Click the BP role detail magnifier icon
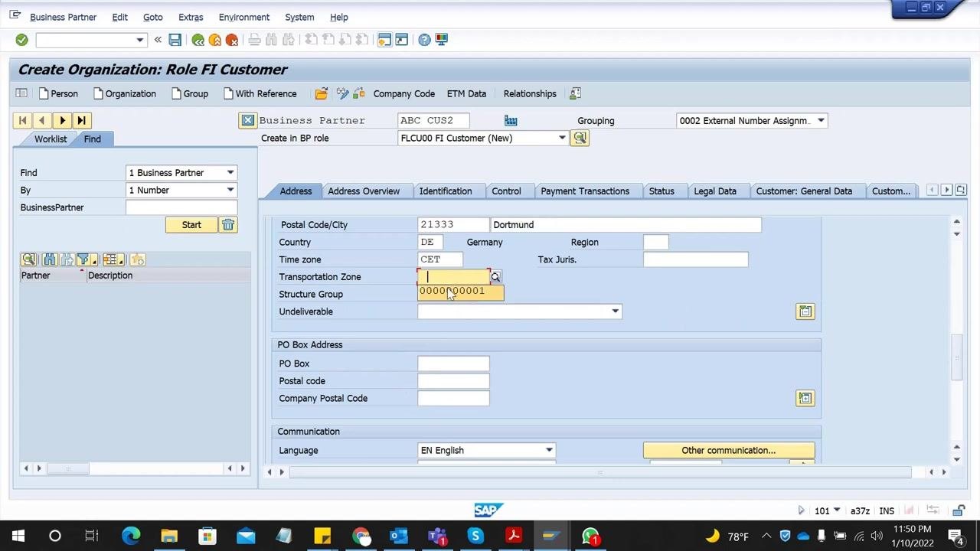The height and width of the screenshot is (551, 980). [580, 138]
